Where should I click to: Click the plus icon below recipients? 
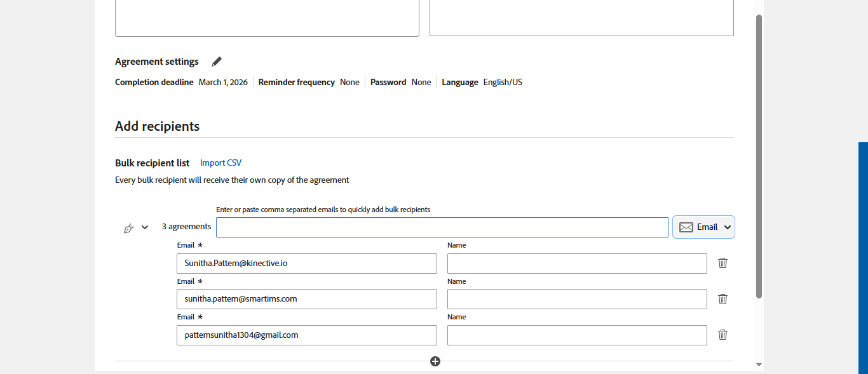pos(435,361)
